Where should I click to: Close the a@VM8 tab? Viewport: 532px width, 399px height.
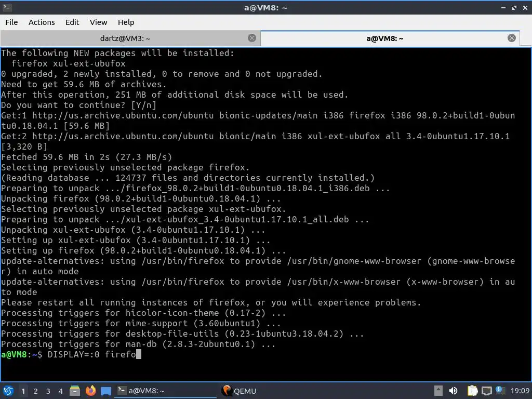[512, 38]
